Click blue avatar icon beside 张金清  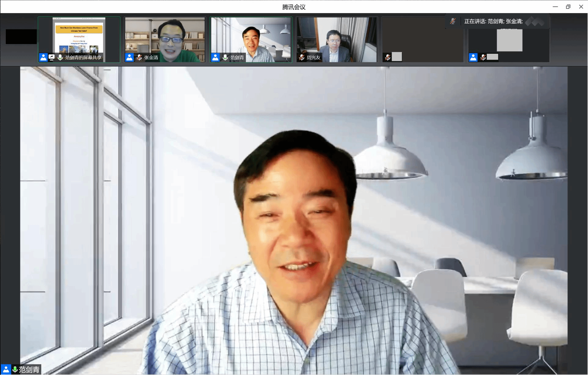click(129, 57)
